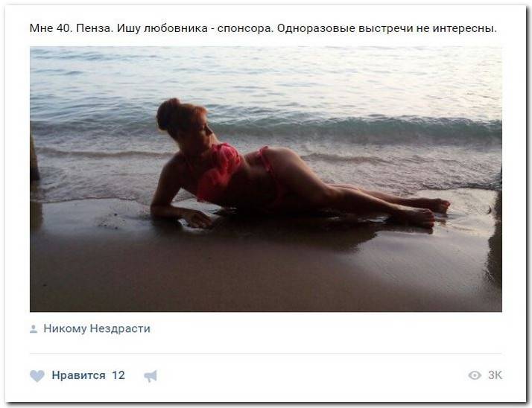Share the post via the megaphone icon
Screen dimensions: 532x408
click(x=151, y=376)
